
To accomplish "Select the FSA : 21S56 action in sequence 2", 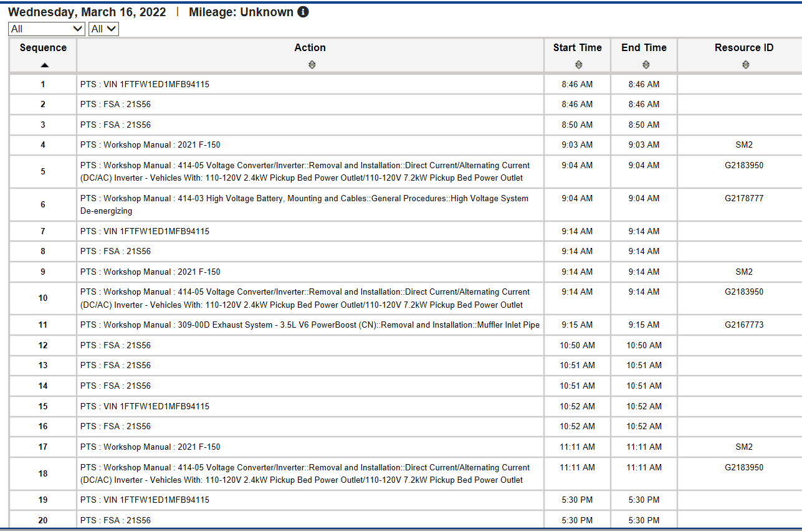I will [115, 104].
